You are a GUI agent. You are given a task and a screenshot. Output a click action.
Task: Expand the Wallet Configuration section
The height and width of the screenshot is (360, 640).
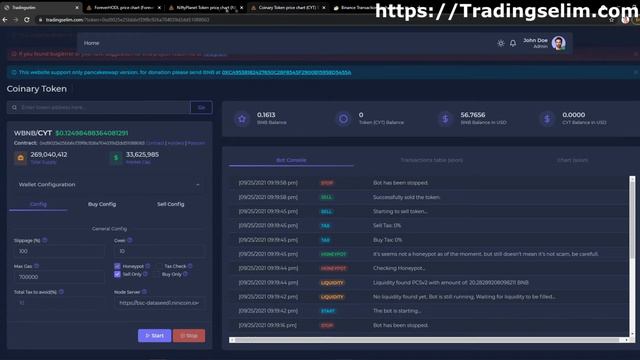coord(109,184)
